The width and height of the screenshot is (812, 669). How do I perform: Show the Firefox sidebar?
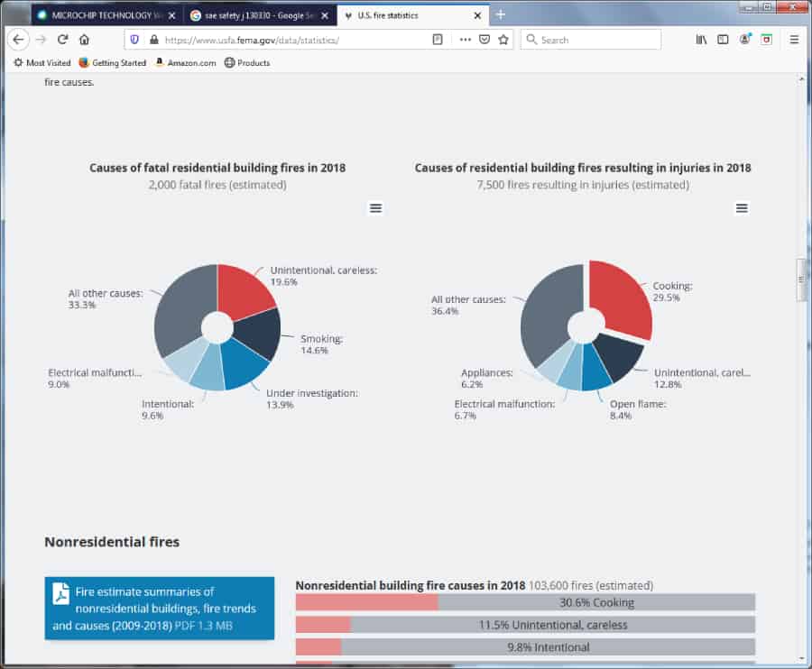coord(723,40)
